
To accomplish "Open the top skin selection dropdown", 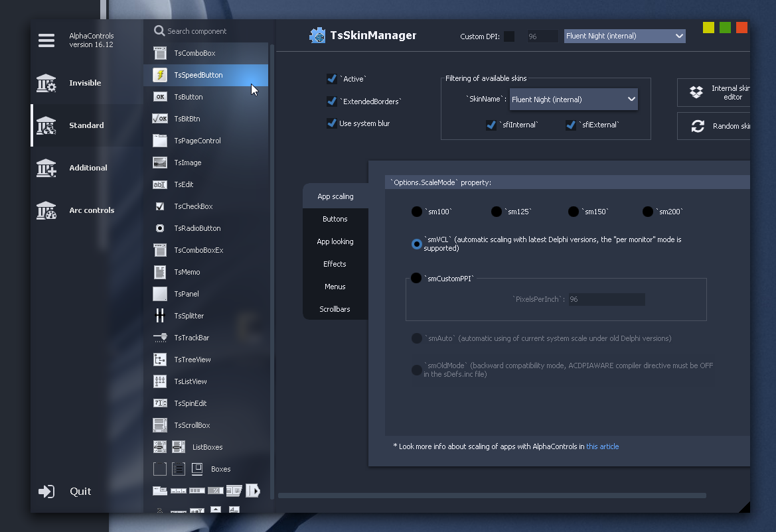I will [625, 36].
